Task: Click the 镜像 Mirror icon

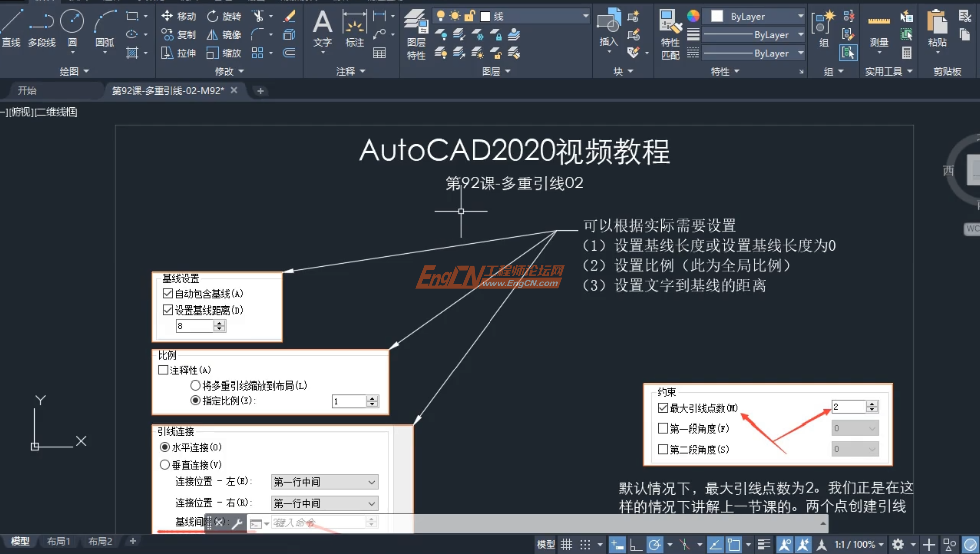Action: tap(224, 34)
